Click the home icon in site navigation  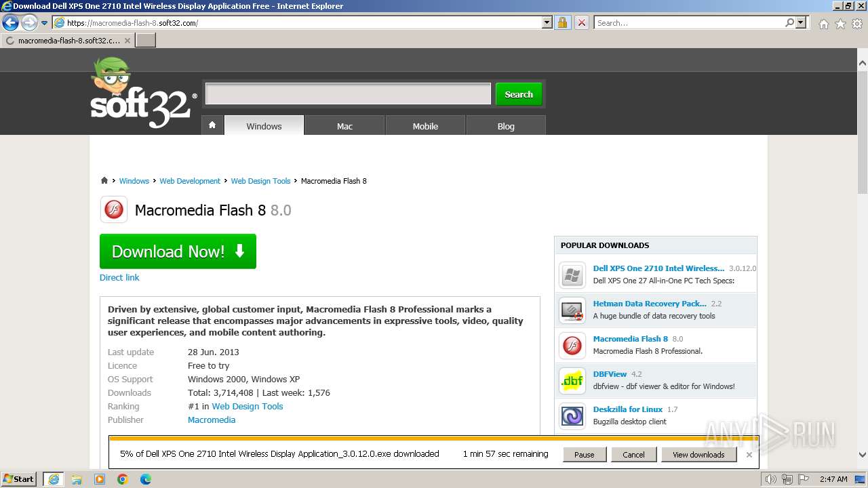[212, 125]
